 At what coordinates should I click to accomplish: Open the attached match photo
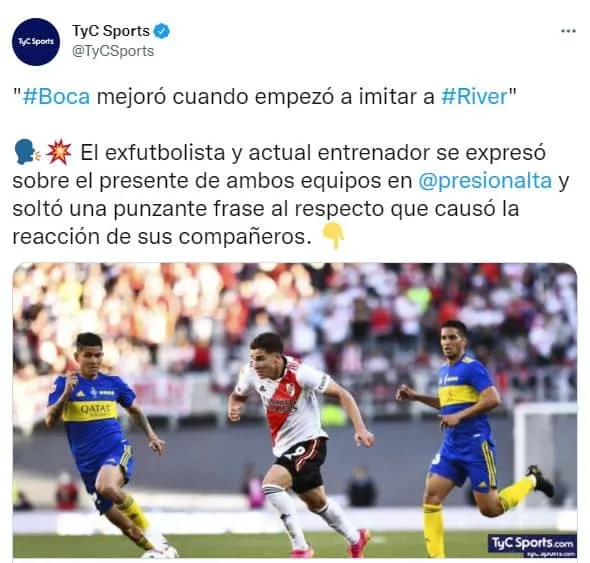(x=295, y=410)
